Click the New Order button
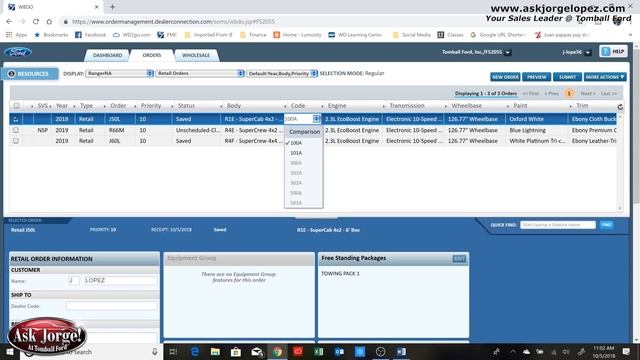Screen dimensions: 640x360 tap(505, 77)
